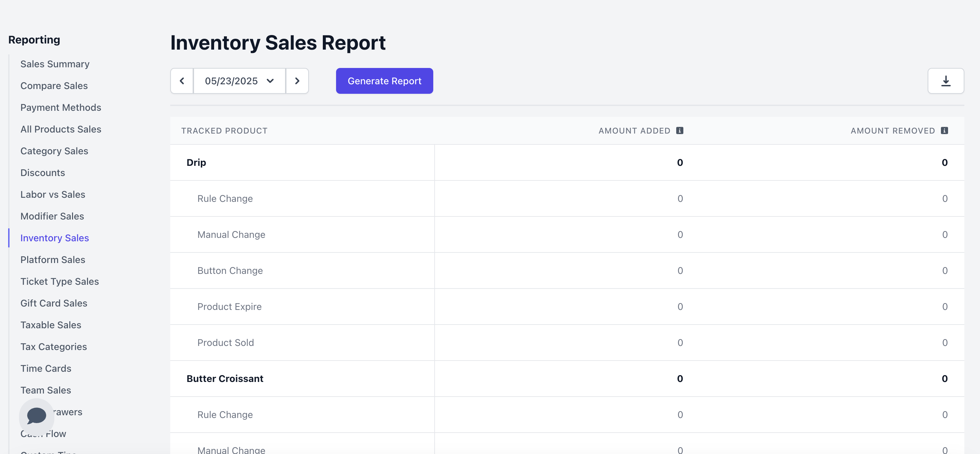
Task: Open Category Sales report
Action: (54, 151)
